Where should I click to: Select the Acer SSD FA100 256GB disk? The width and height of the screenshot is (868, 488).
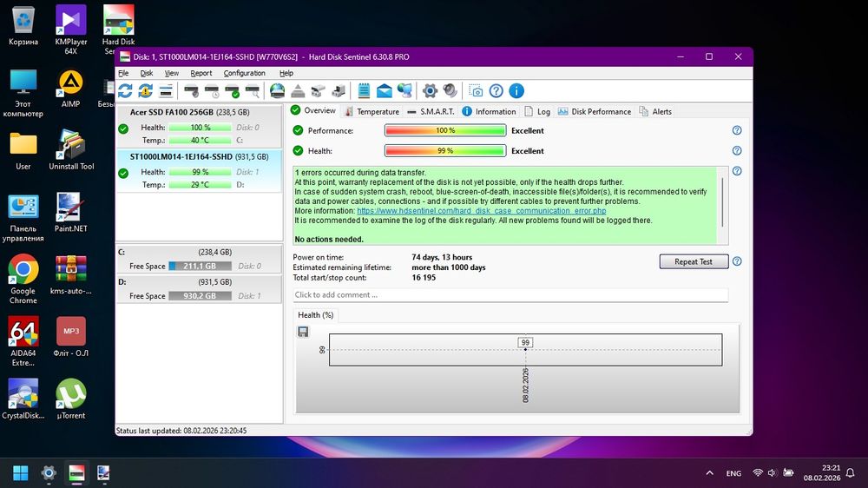pos(200,126)
